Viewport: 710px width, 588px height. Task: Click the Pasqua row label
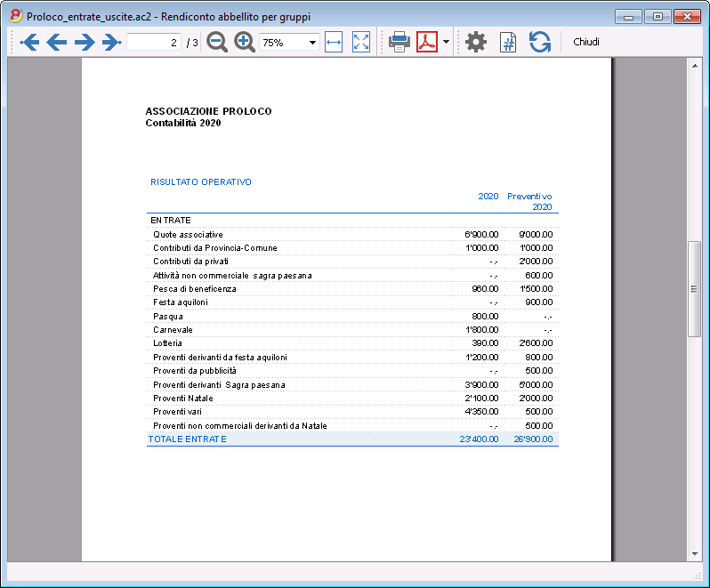168,317
